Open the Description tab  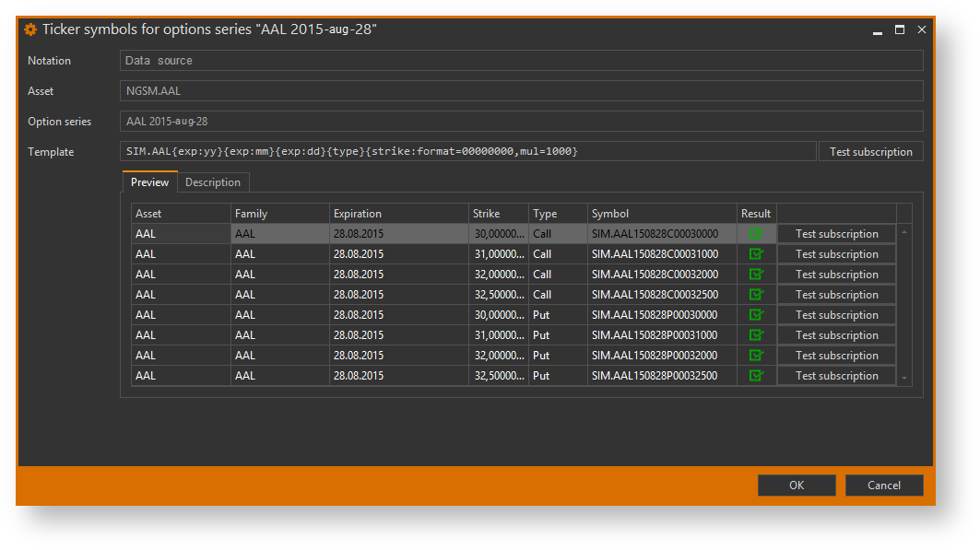point(212,182)
